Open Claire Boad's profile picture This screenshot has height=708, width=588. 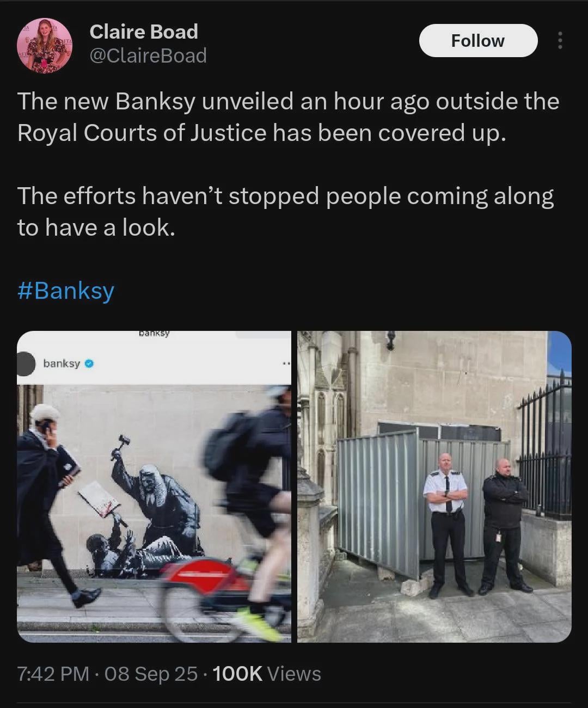click(x=45, y=46)
